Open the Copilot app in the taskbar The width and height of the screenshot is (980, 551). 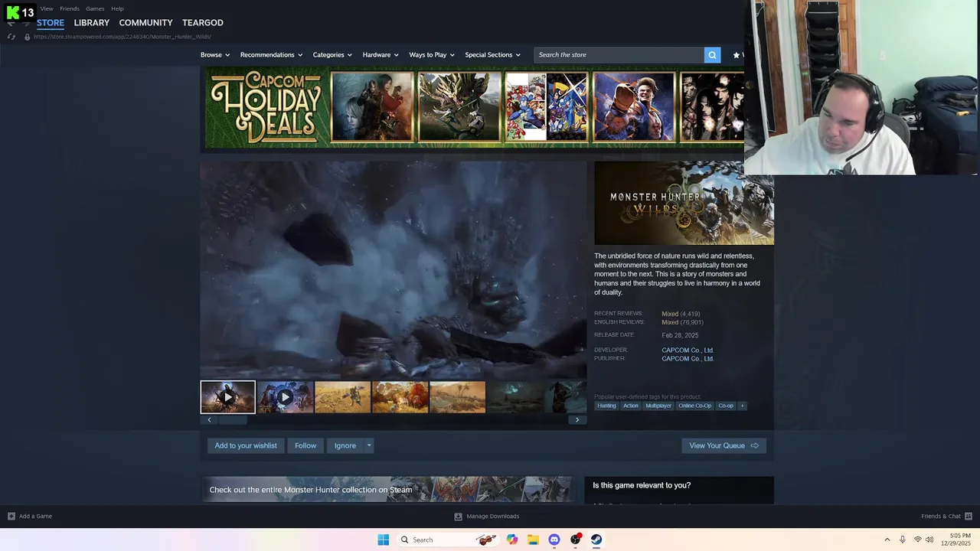point(511,540)
